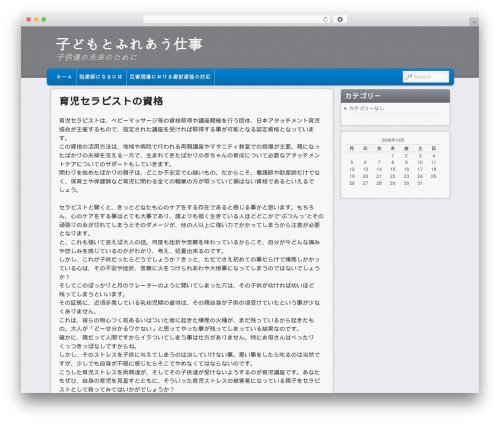
Task: Click the 月 weekday column header
Action: pyautogui.click(x=352, y=148)
